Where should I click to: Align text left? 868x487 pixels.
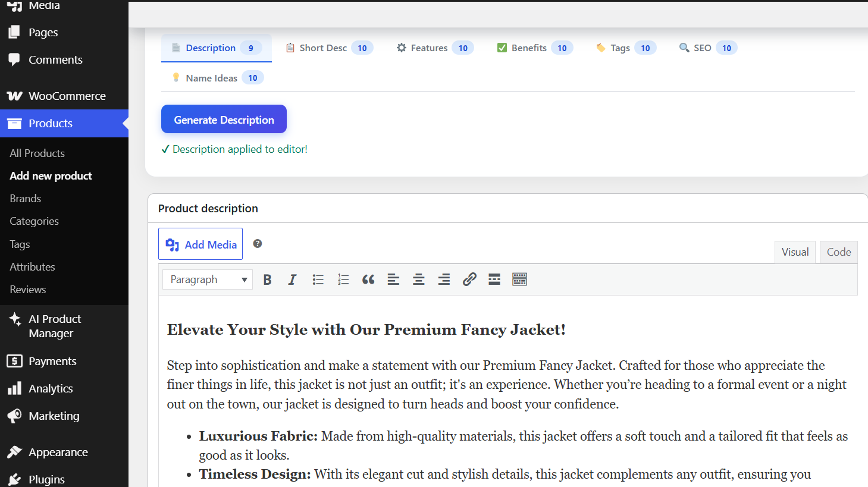coord(393,279)
